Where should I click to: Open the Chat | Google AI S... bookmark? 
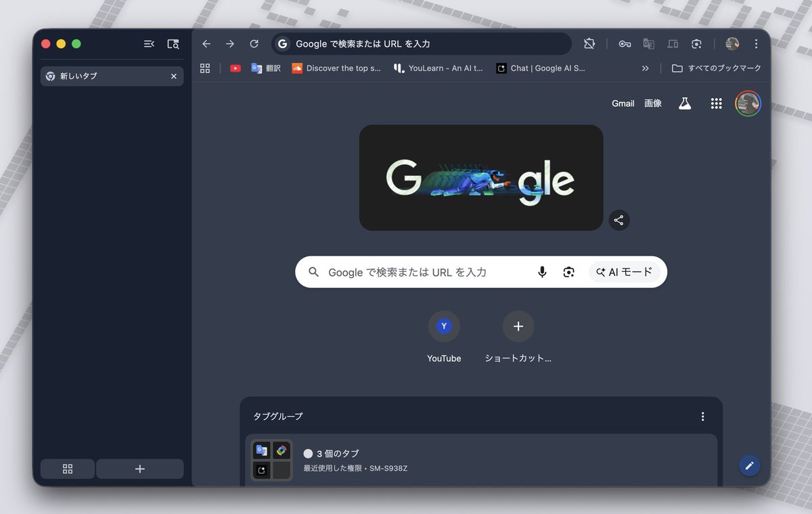[541, 68]
